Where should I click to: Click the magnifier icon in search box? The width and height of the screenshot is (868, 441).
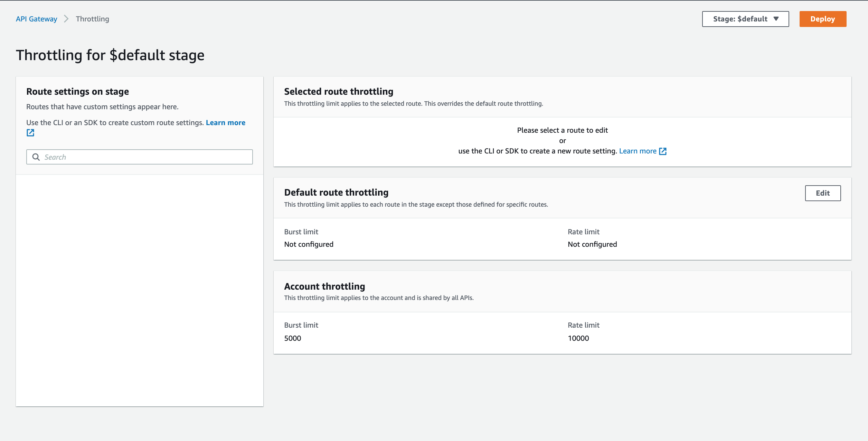tap(36, 157)
